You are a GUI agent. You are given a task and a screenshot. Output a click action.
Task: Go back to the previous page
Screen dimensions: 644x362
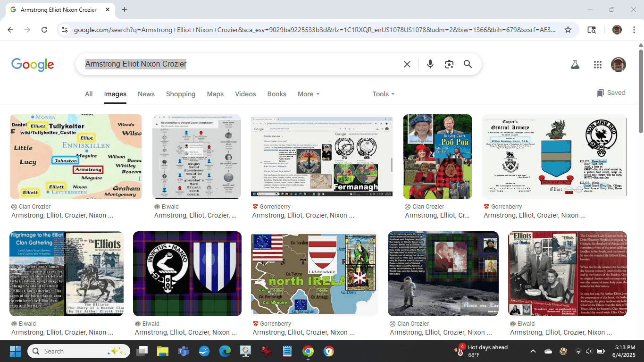click(x=10, y=30)
